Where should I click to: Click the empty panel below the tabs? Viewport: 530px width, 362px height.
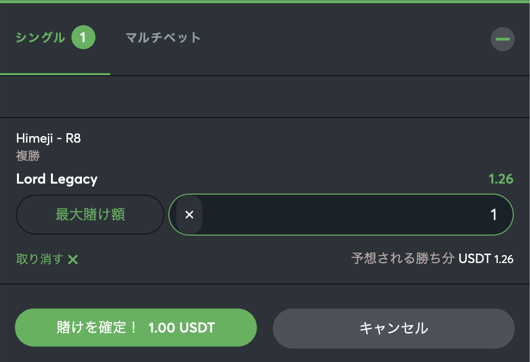point(265,97)
